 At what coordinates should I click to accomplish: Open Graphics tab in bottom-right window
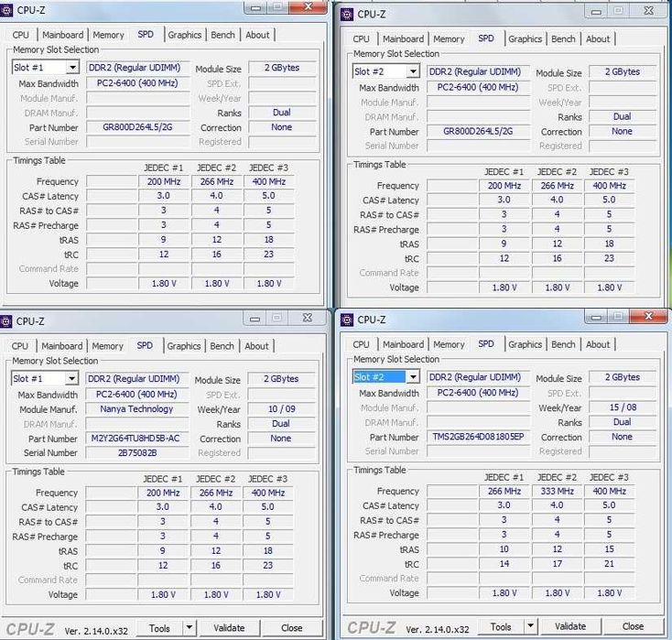pos(526,344)
